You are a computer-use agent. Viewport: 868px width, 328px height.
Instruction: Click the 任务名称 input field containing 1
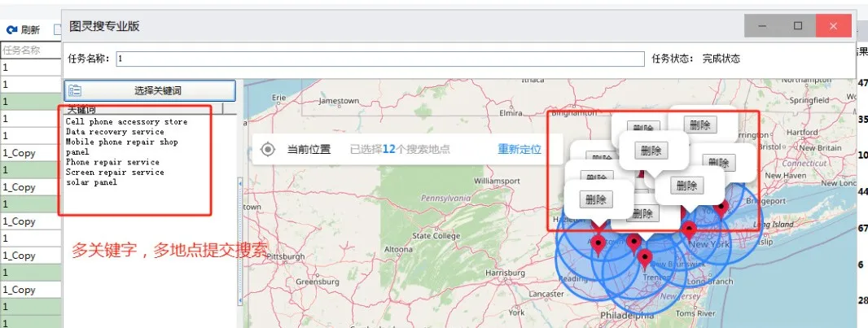coord(380,59)
